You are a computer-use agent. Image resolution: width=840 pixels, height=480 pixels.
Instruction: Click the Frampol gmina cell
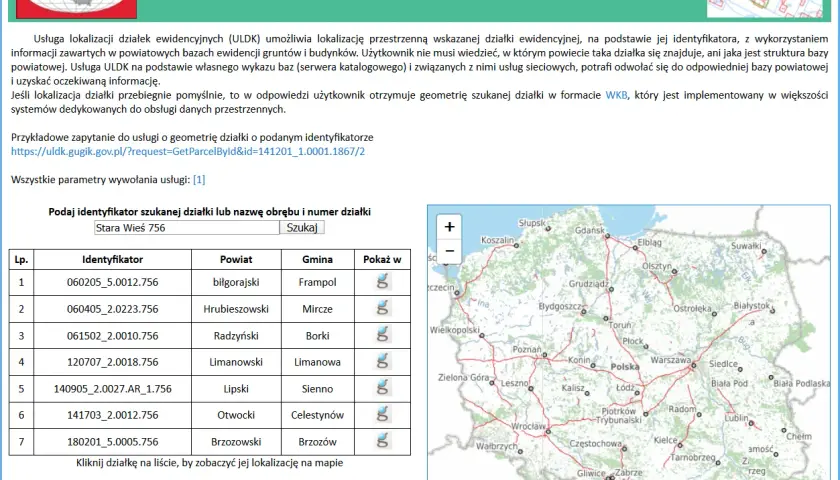tap(318, 282)
